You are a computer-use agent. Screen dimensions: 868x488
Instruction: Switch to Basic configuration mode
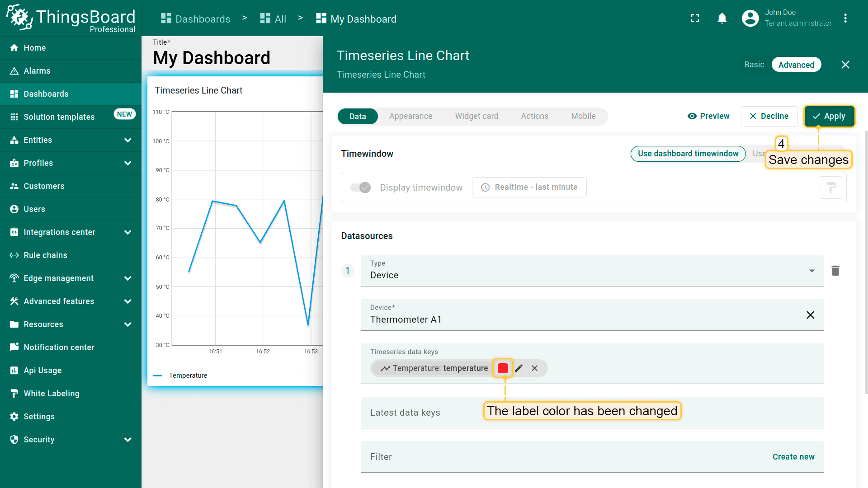[x=754, y=65]
